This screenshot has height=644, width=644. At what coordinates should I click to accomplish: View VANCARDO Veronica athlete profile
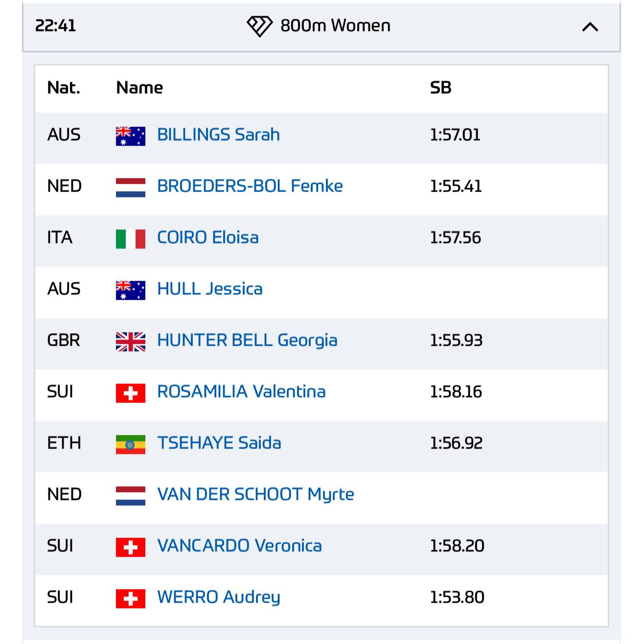[239, 546]
